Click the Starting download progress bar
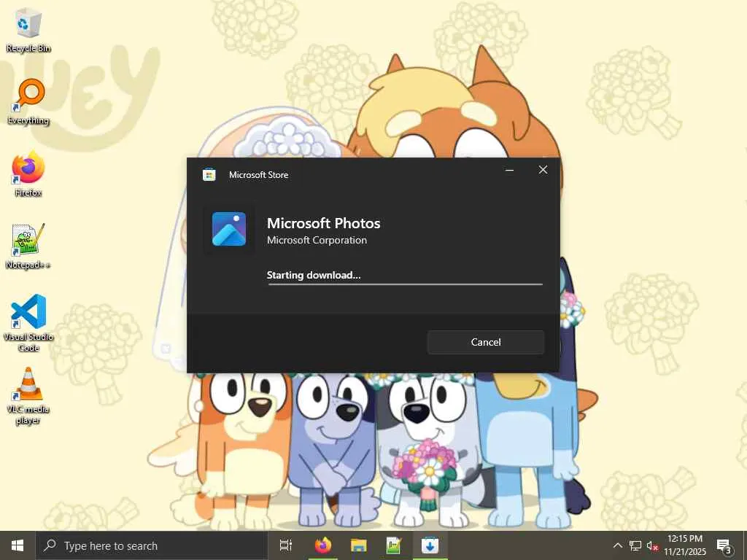Screen dimensions: 747x560 coord(405,284)
